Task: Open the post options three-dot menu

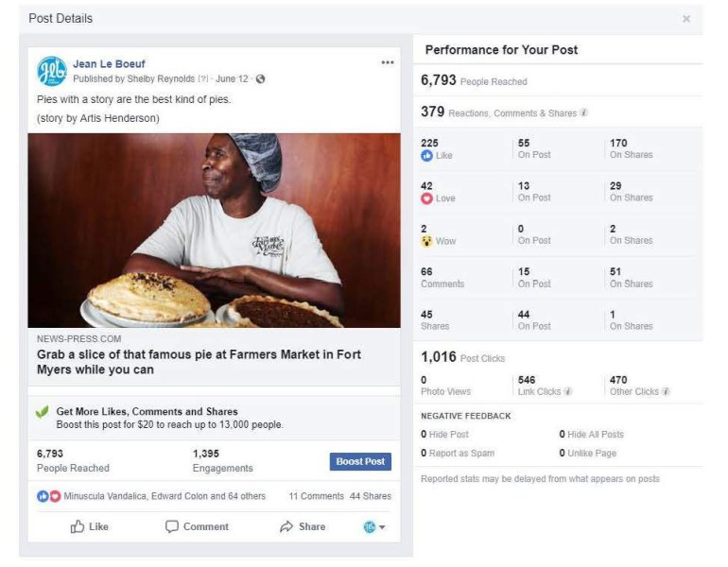Action: pyautogui.click(x=388, y=62)
